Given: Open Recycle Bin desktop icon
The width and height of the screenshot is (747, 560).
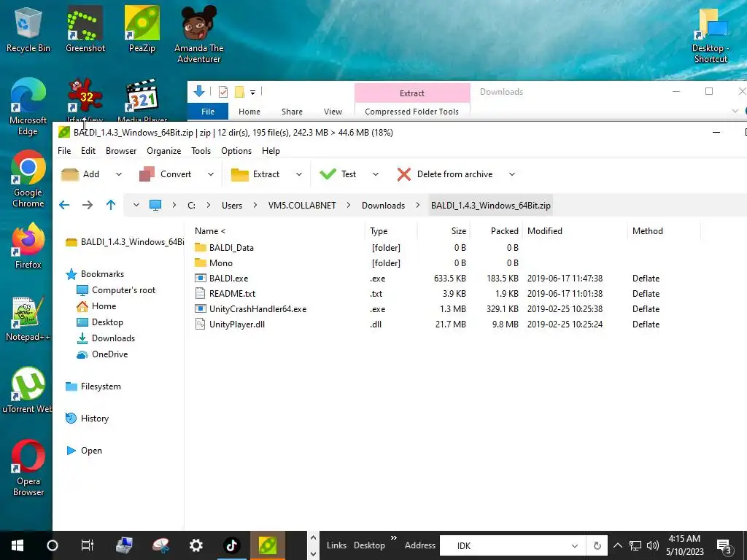Looking at the screenshot, I should pos(28,30).
